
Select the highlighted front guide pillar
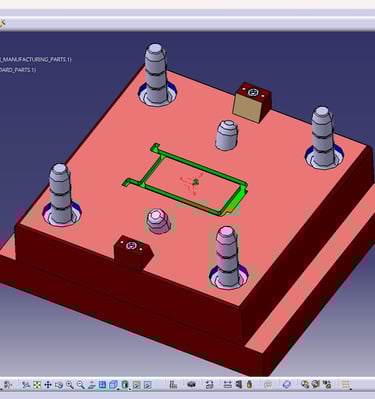[227, 256]
